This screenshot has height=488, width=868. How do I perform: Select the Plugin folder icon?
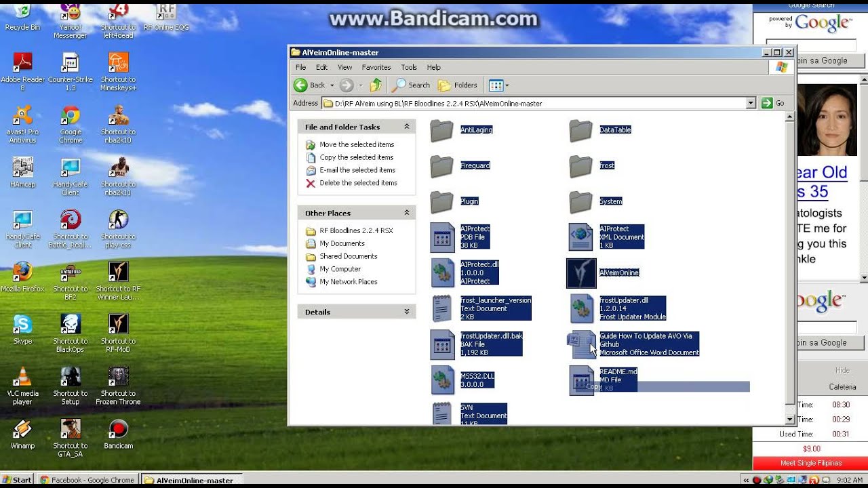tap(441, 201)
